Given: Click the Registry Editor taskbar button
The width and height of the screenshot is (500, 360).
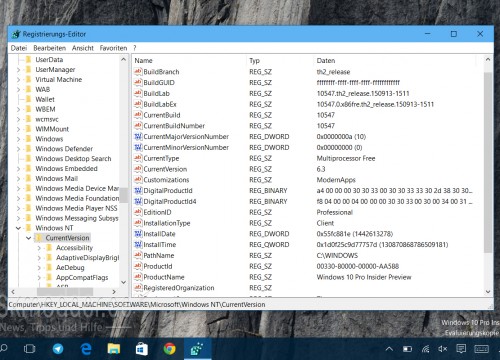Looking at the screenshot, I should click(197, 349).
